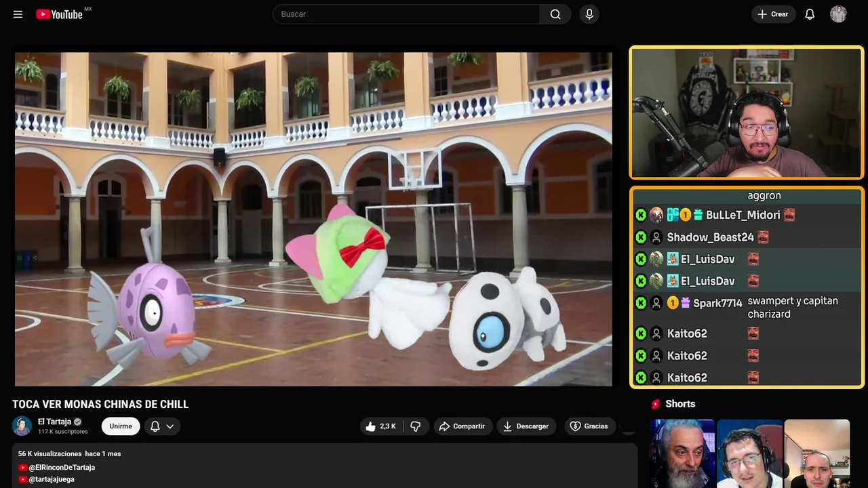Click the Descargar download button
The width and height of the screenshot is (868, 488).
526,426
